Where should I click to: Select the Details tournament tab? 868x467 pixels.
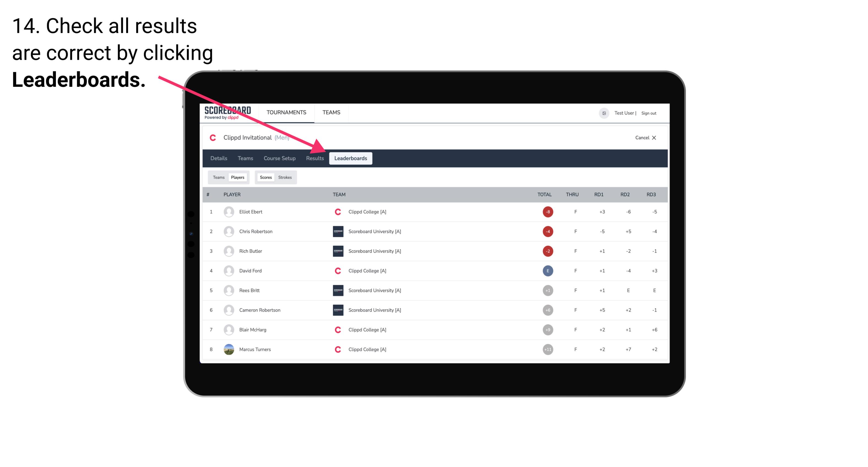[x=219, y=158]
